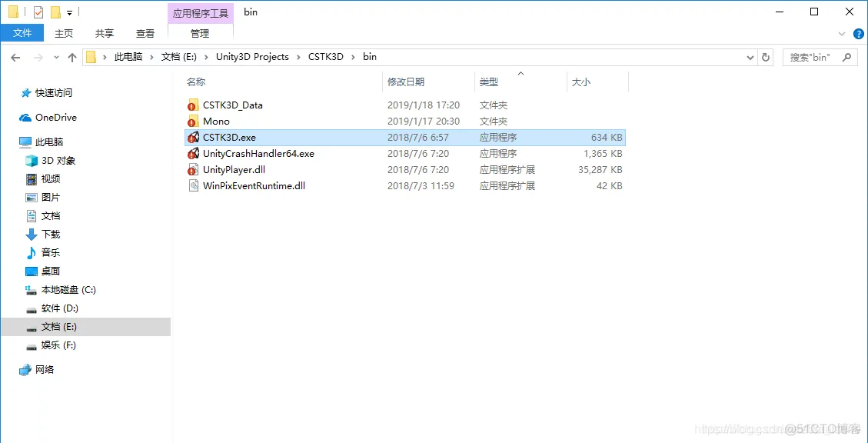Click the 35,287 KB size cell
Screen dimensions: 868x443
click(x=600, y=169)
